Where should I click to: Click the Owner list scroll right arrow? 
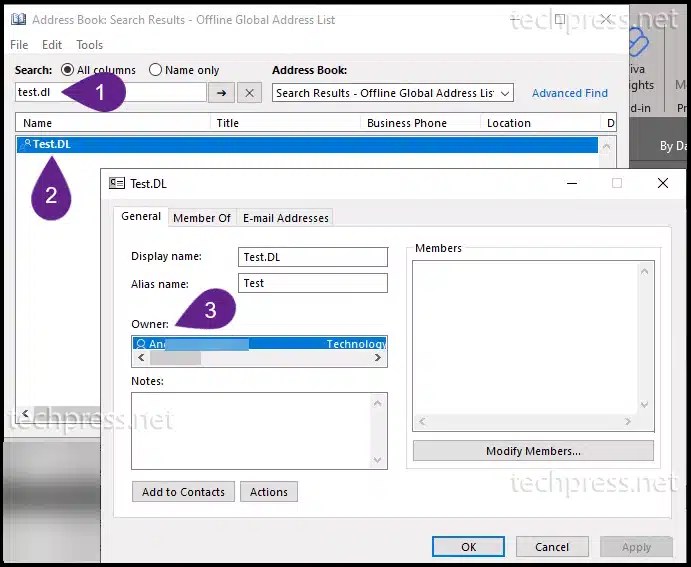click(378, 358)
